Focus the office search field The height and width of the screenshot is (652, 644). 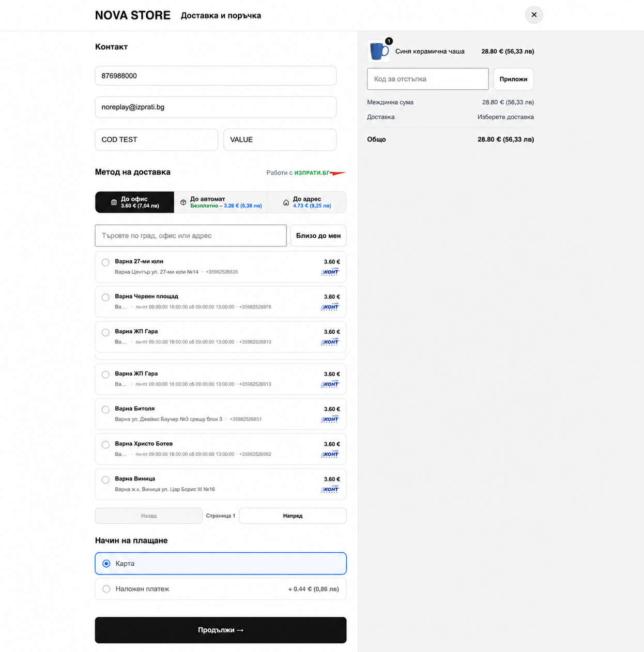click(191, 236)
